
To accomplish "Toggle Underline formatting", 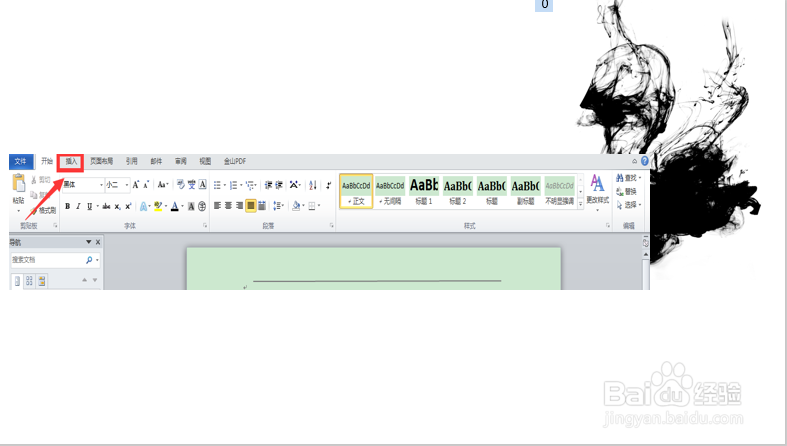I will point(89,206).
